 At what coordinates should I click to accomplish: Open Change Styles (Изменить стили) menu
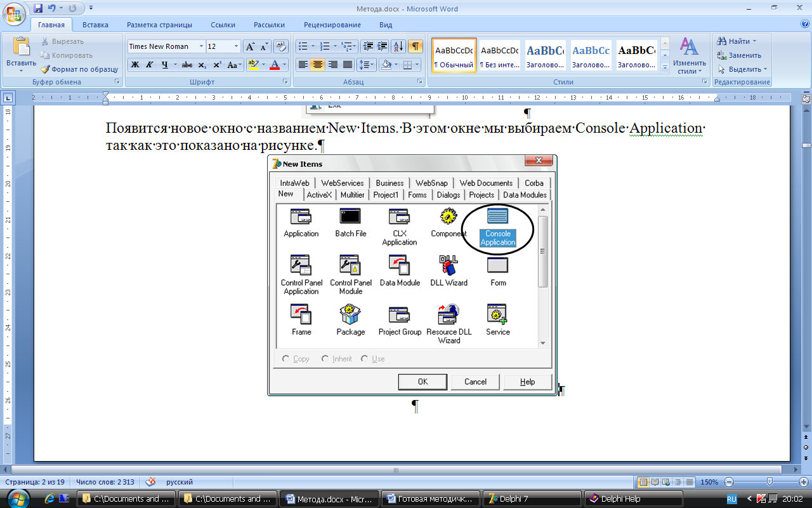pyautogui.click(x=690, y=55)
